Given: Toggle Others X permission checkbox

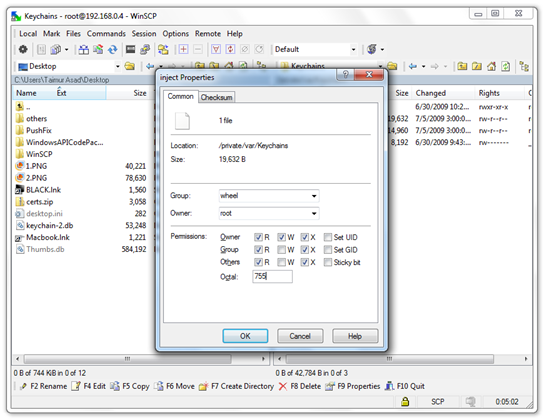Looking at the screenshot, I should coord(305,262).
